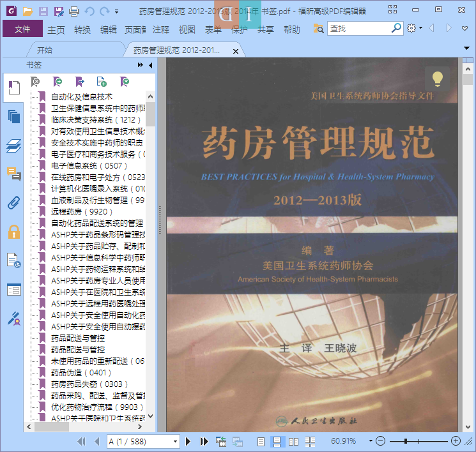Open the 表单 tab
This screenshot has height=452, width=476.
(x=213, y=30)
